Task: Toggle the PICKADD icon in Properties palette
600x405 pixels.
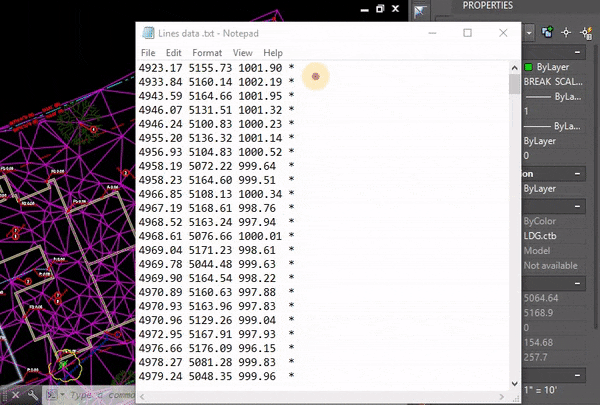Action: [547, 33]
